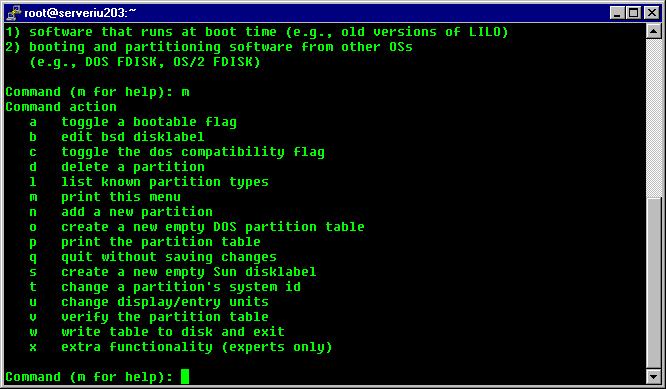Click the 'verify the partition table' line
The image size is (666, 389).
click(149, 317)
